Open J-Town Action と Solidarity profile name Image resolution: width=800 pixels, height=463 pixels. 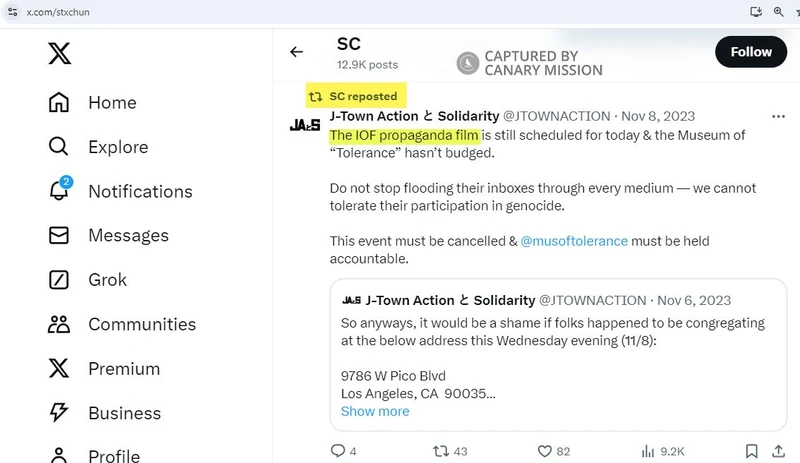(x=413, y=117)
